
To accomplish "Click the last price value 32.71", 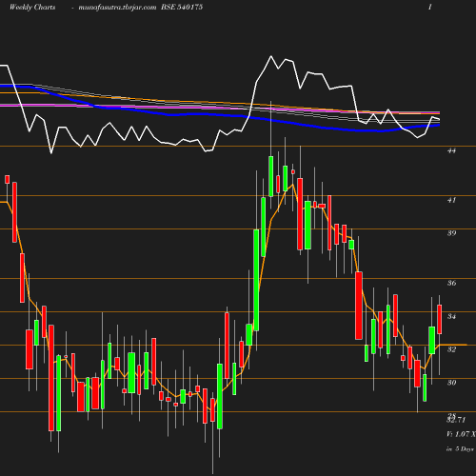I will (456, 421).
